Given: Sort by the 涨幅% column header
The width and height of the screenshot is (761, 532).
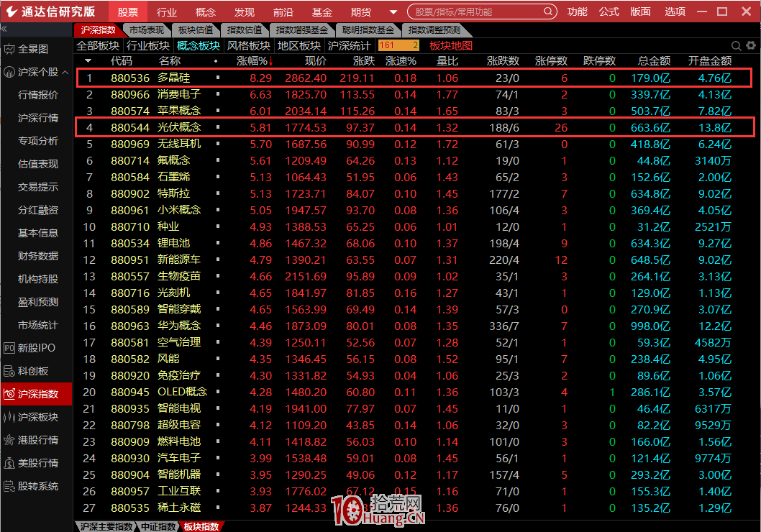Looking at the screenshot, I should click(255, 61).
